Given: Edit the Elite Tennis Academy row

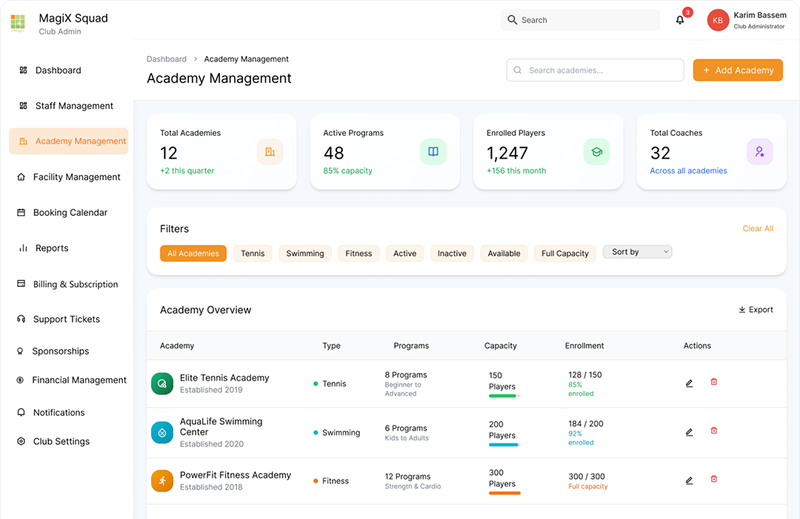Looking at the screenshot, I should click(x=689, y=383).
